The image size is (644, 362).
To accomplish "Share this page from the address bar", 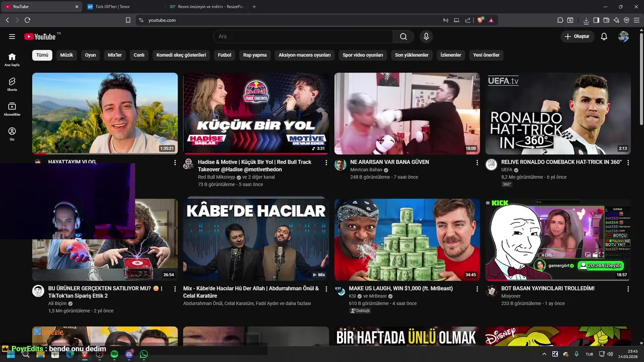I will 468,20.
